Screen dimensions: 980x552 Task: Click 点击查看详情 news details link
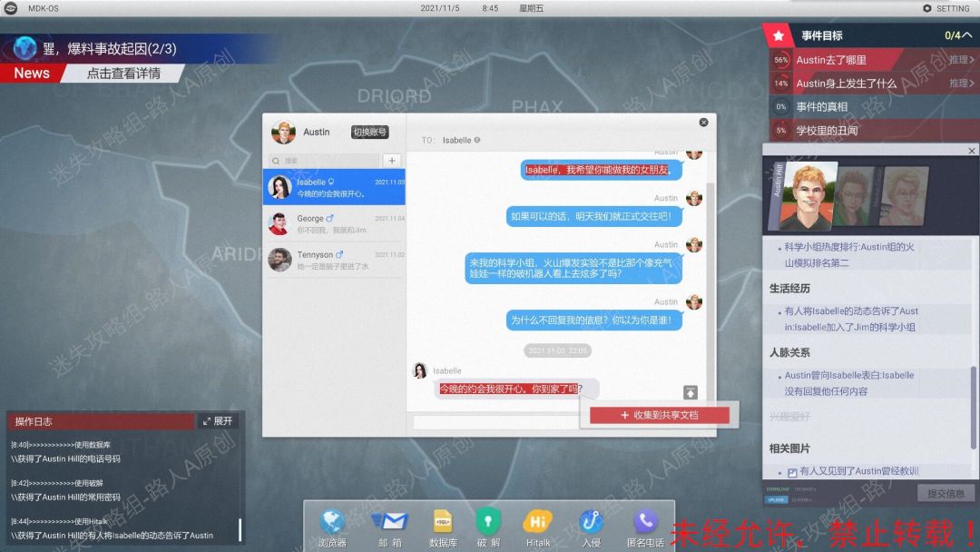tap(123, 74)
